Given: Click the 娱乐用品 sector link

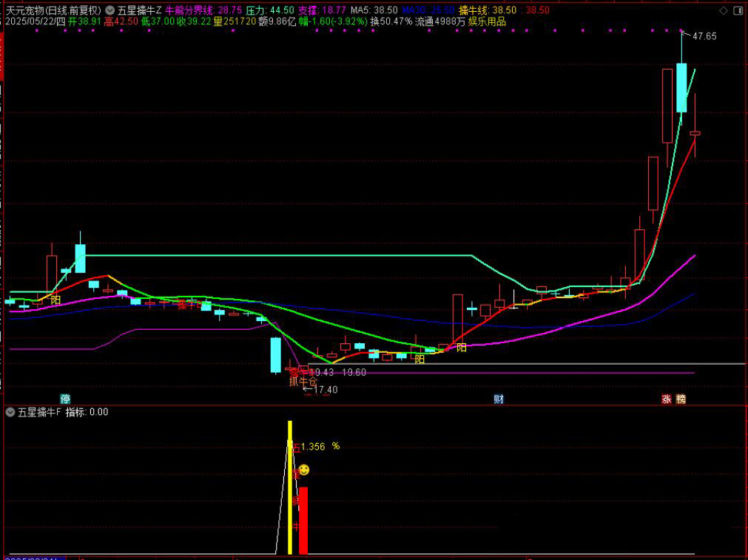Looking at the screenshot, I should click(487, 22).
